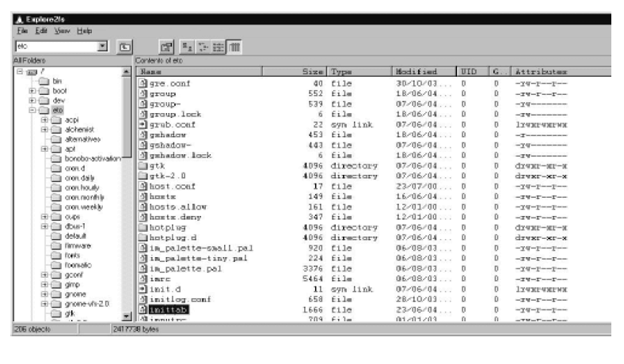Screen dimensions: 624x364
Task: Click the Properties toolbar icon
Action: point(167,47)
